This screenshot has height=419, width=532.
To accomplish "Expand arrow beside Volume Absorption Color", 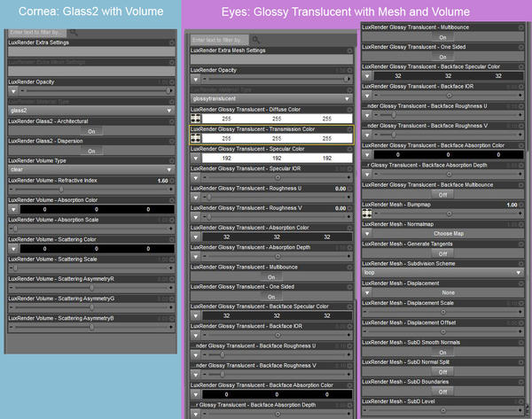I will (x=13, y=209).
